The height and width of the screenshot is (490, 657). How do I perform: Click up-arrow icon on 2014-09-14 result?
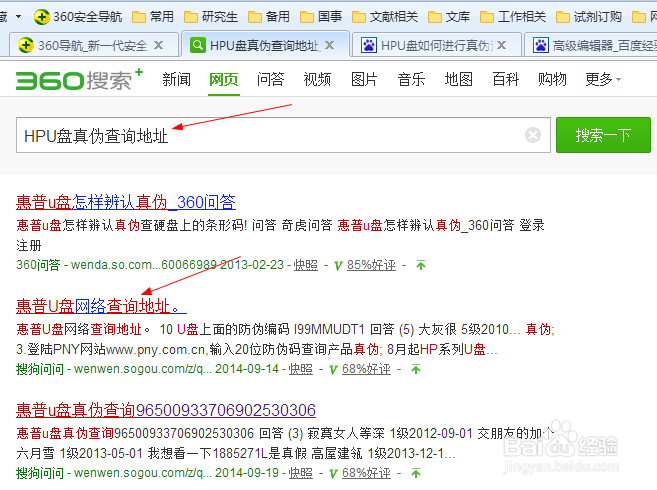click(x=416, y=369)
